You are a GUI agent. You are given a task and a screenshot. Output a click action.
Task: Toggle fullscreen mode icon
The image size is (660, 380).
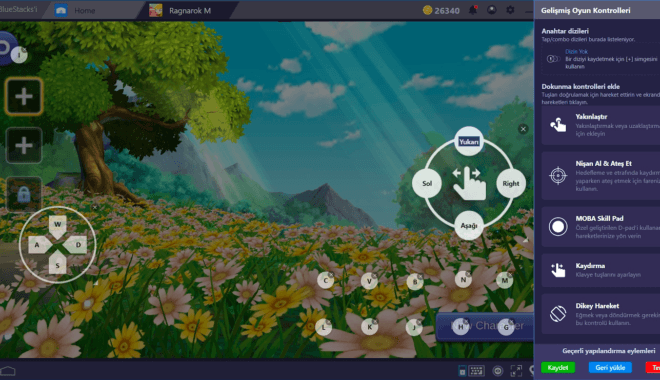point(516,371)
